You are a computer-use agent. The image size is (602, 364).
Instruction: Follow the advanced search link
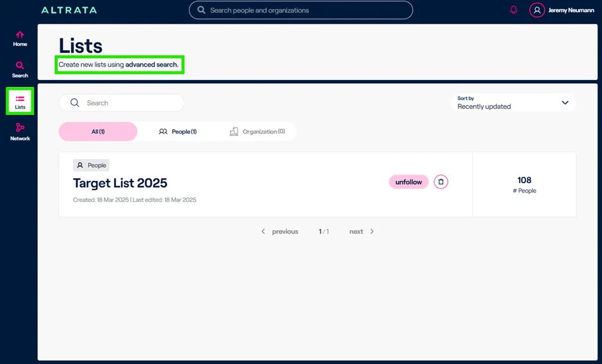click(152, 65)
